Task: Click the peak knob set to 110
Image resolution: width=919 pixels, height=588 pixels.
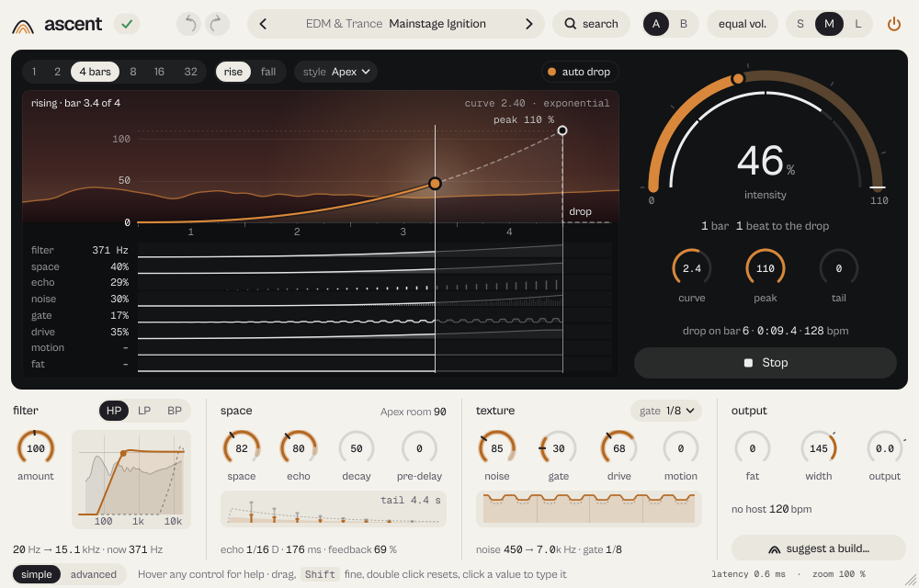Action: pyautogui.click(x=766, y=268)
